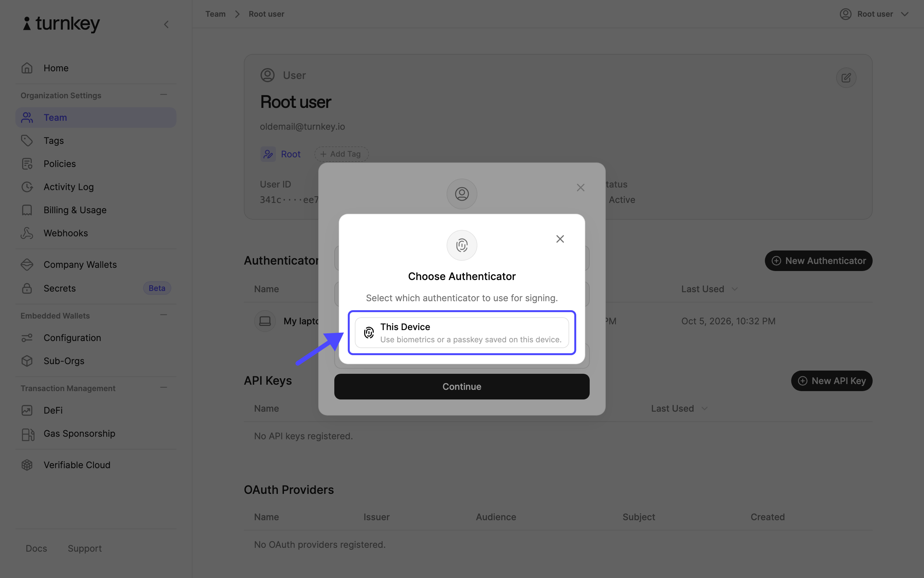Open the Docs link
The width and height of the screenshot is (924, 578).
[36, 548]
